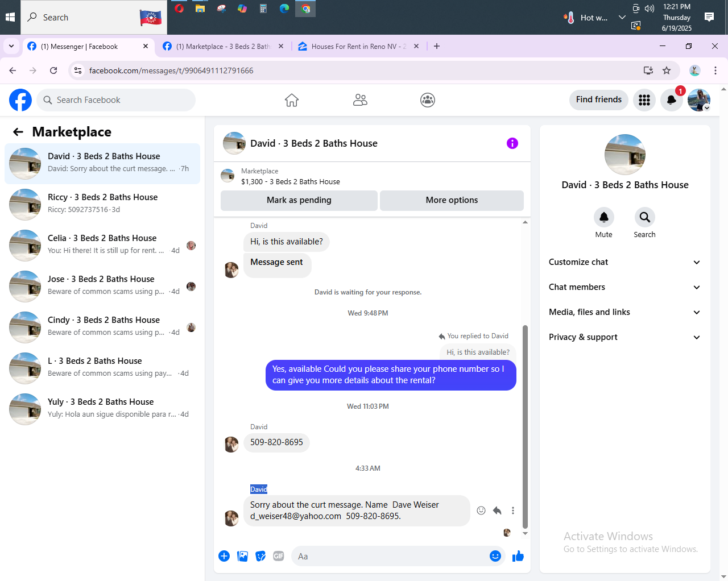Open the install app icon in address bar
728x581 pixels.
pyautogui.click(x=648, y=70)
